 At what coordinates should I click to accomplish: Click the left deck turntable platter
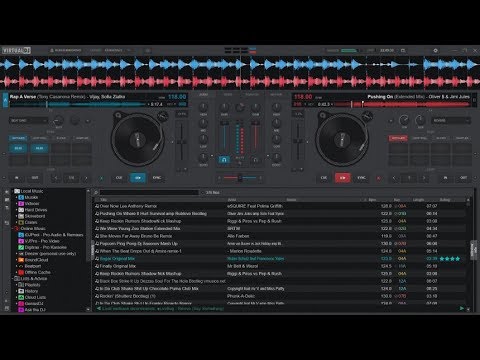(137, 140)
